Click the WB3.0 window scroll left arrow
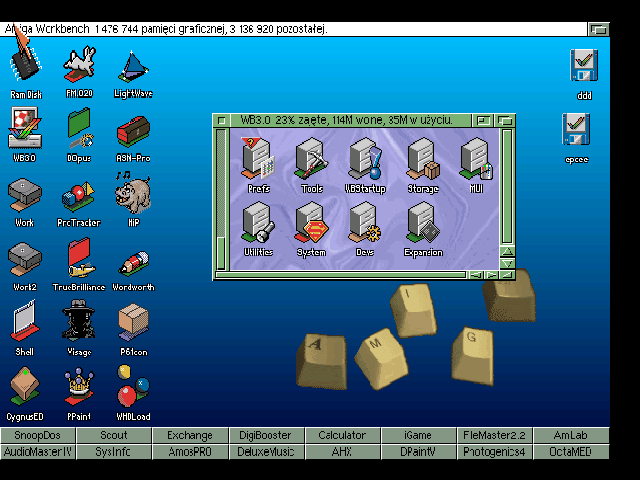 pyautogui.click(x=476, y=275)
